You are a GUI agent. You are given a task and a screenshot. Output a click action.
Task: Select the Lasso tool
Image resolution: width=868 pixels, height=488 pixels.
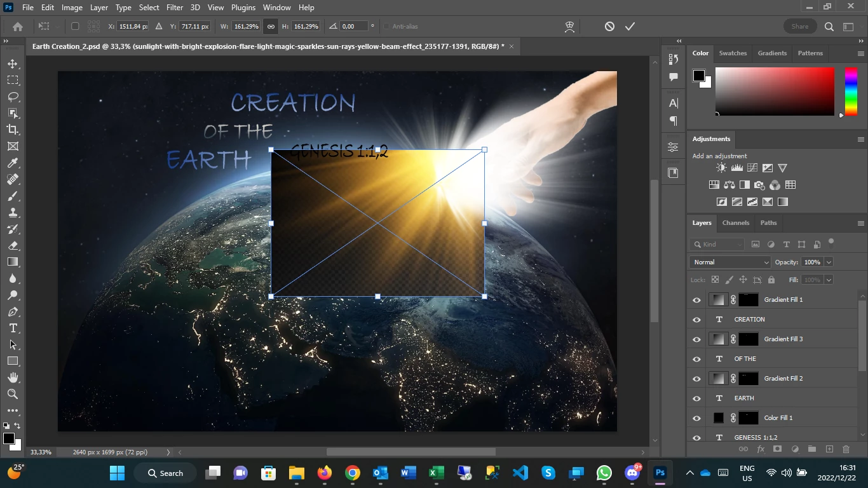click(13, 97)
